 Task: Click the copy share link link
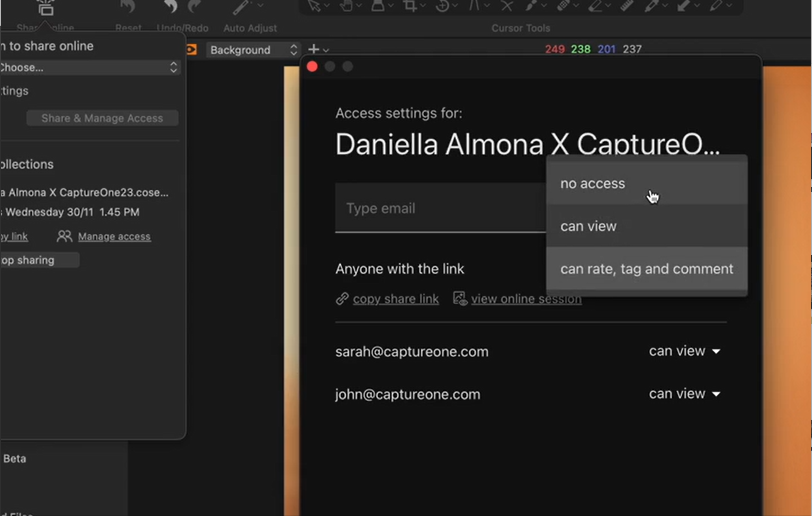(x=396, y=299)
